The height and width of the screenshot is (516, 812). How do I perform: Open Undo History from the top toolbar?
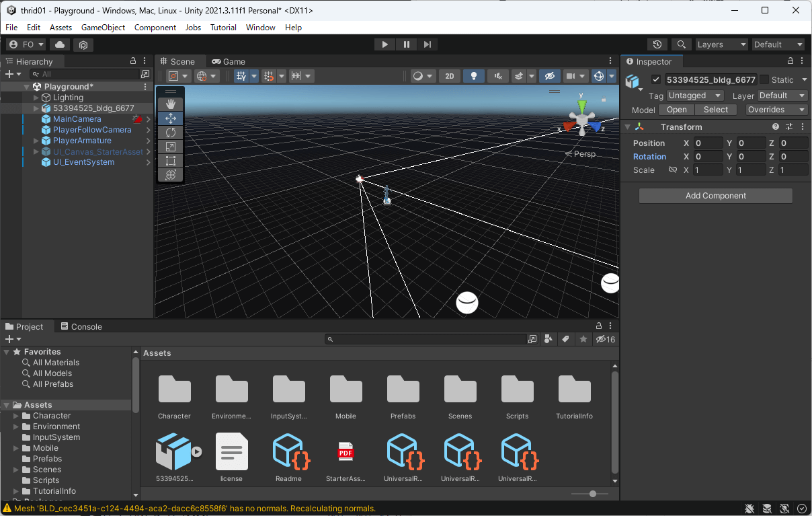657,44
